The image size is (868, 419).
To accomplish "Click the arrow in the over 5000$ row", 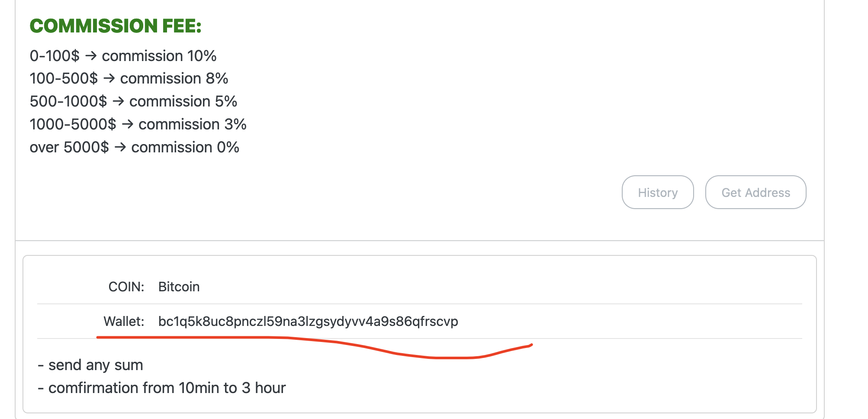I will [120, 147].
